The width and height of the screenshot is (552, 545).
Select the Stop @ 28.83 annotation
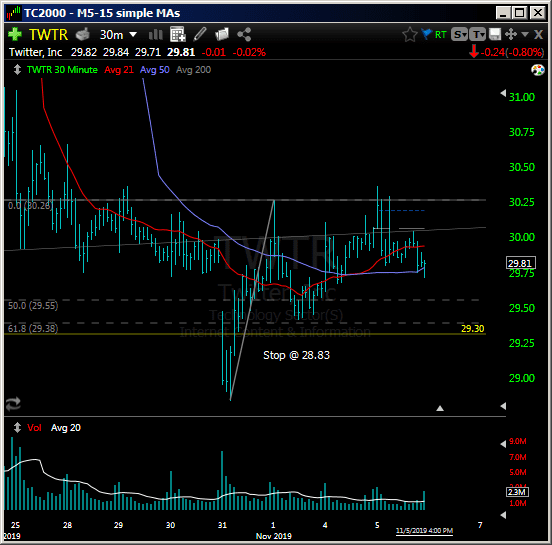(296, 355)
